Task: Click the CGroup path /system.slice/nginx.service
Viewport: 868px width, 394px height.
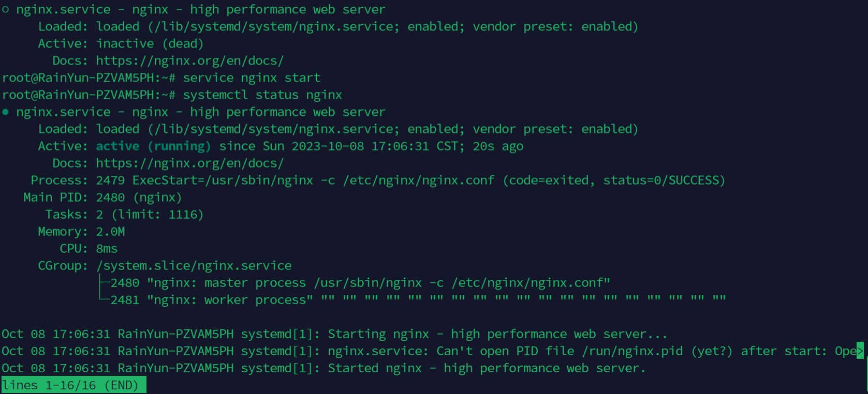Action: point(194,266)
